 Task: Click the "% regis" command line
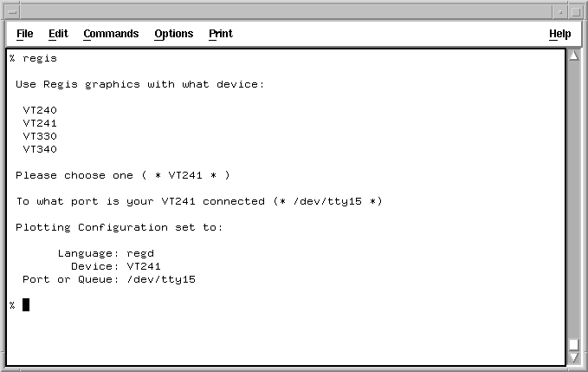tap(33, 58)
